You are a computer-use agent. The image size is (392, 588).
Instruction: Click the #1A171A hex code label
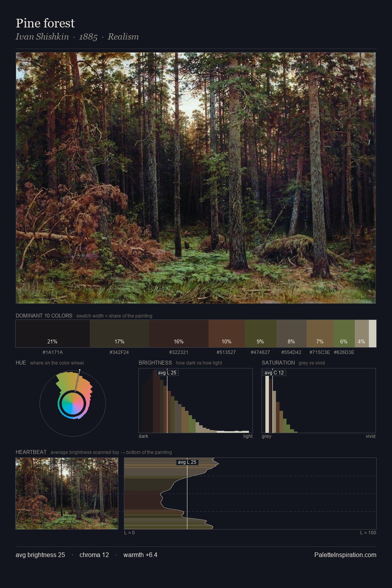pyautogui.click(x=53, y=352)
